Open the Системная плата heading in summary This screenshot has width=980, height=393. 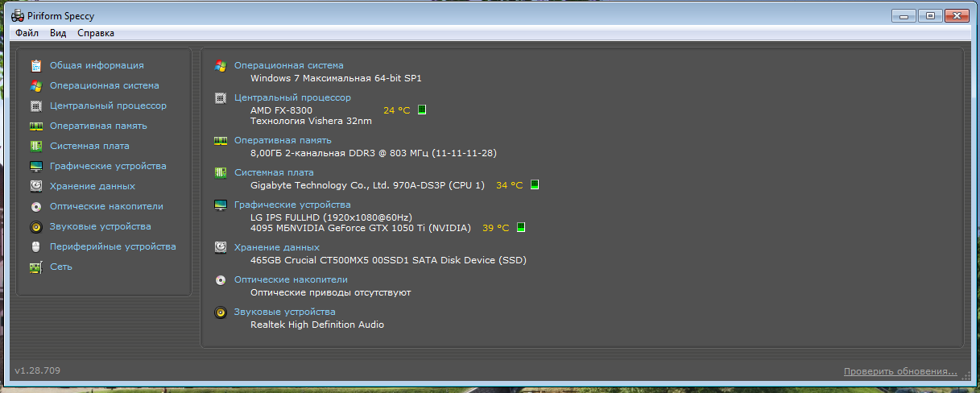274,172
